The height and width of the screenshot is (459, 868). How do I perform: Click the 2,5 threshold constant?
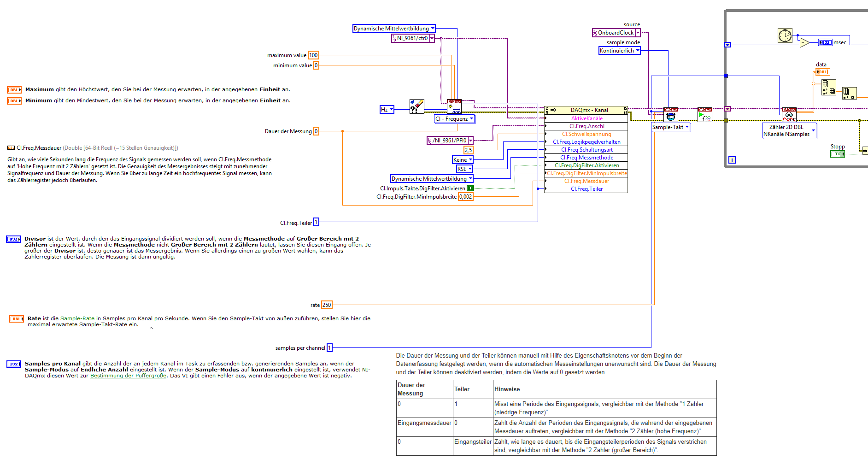468,150
